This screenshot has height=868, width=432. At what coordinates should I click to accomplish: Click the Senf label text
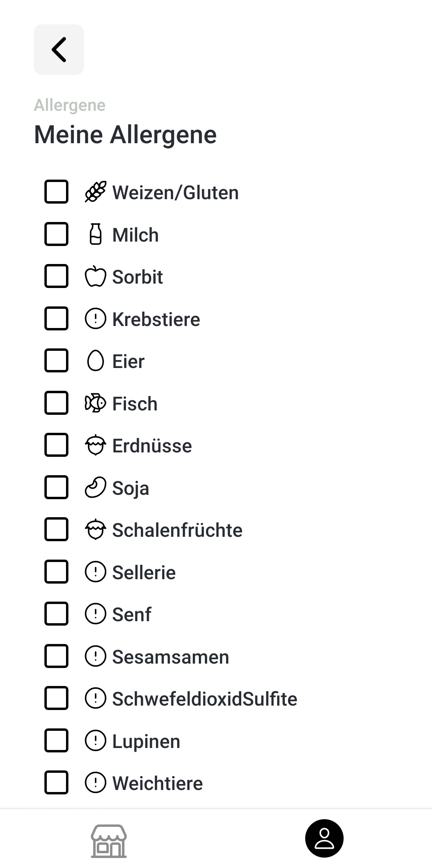(132, 614)
